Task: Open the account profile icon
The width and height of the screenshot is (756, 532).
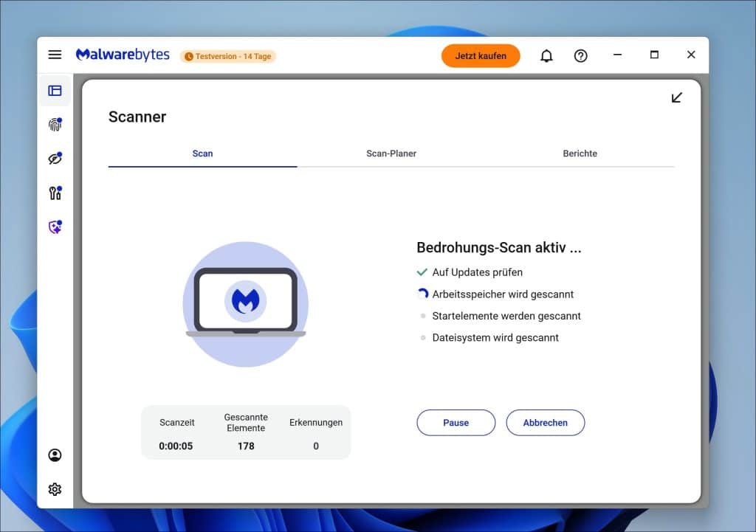Action: point(55,455)
